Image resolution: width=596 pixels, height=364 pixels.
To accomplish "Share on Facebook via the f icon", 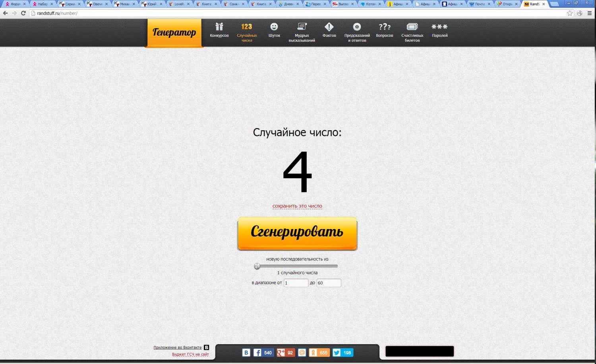I will coord(257,352).
